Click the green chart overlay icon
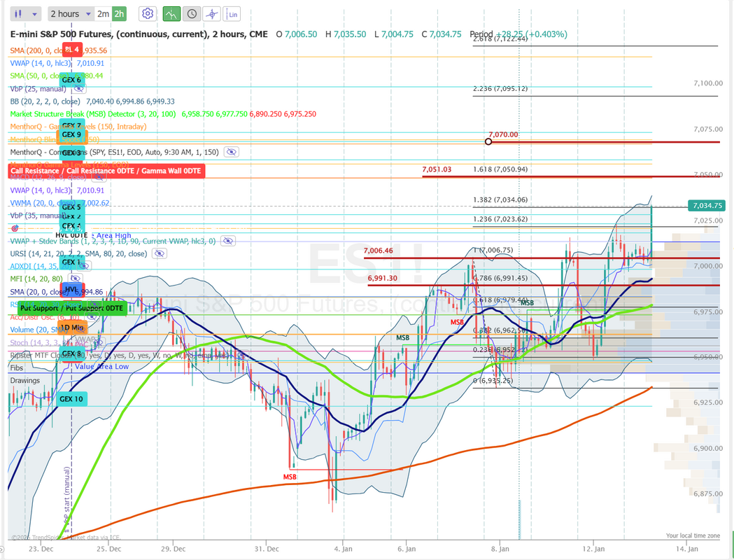734x560 pixels. (x=171, y=13)
